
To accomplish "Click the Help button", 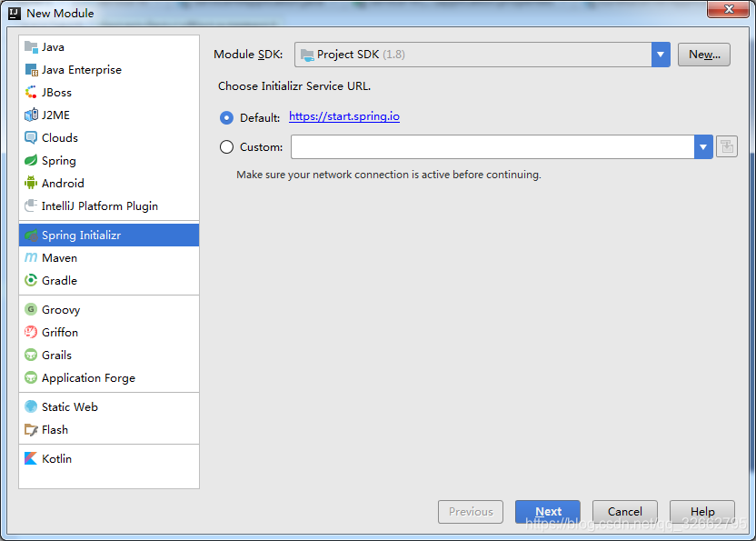I will tap(702, 512).
